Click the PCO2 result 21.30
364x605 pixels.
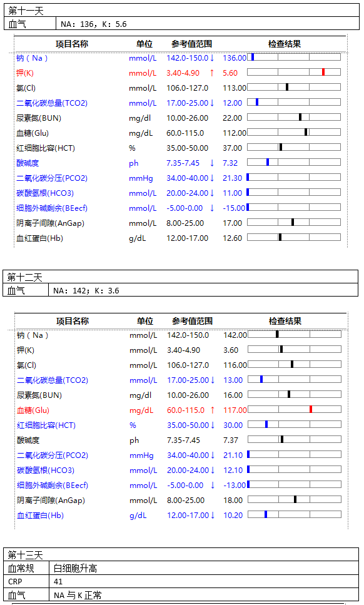(x=233, y=178)
